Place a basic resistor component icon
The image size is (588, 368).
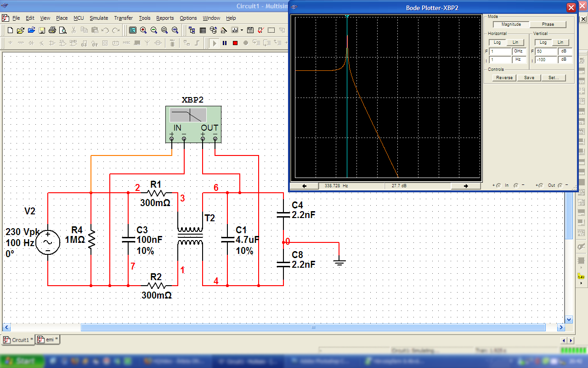click(21, 43)
